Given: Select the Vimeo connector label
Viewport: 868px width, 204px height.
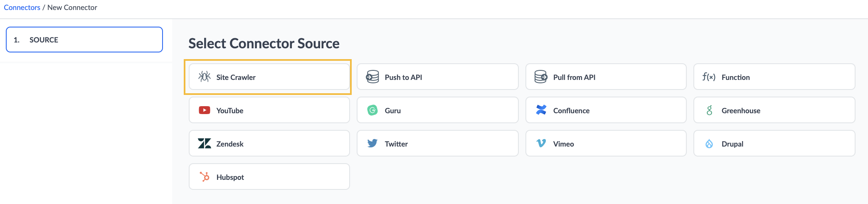Looking at the screenshot, I should pos(563,144).
